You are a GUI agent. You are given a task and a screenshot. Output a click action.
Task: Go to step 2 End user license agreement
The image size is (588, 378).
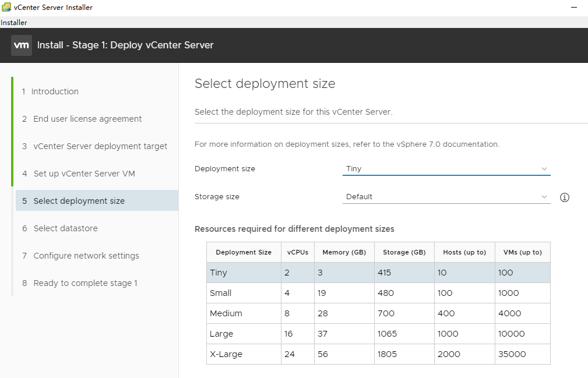tap(82, 119)
